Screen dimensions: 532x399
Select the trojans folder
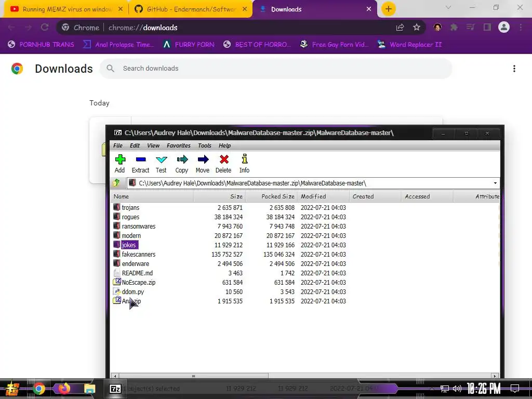click(x=130, y=208)
